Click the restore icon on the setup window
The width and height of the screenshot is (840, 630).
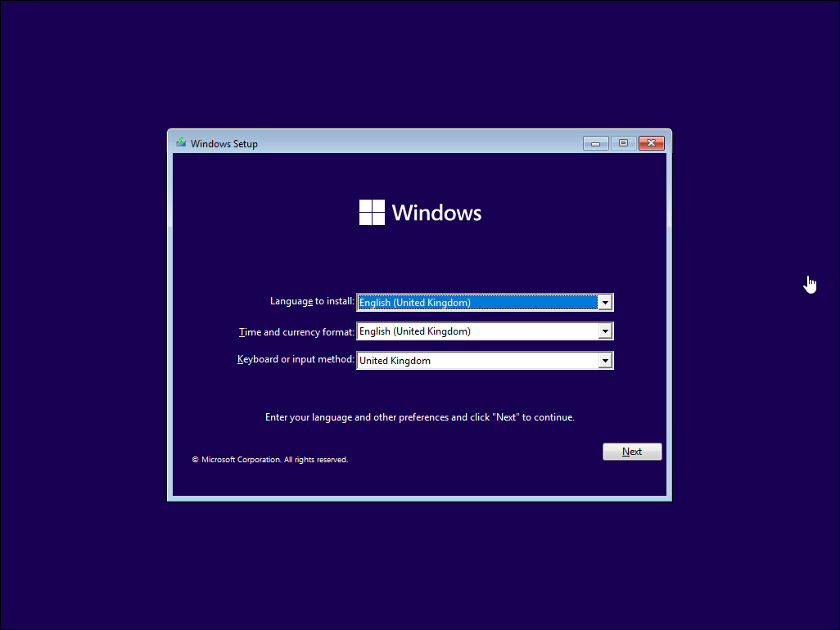[622, 142]
